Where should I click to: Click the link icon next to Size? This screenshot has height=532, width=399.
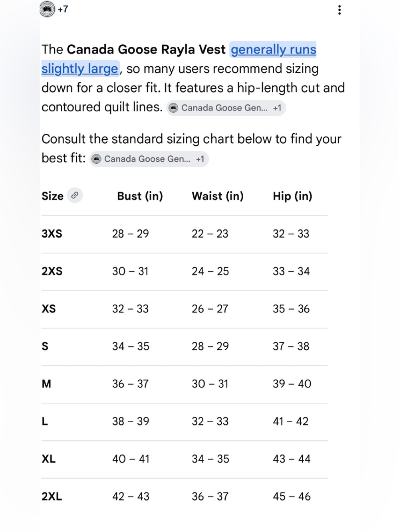(75, 196)
